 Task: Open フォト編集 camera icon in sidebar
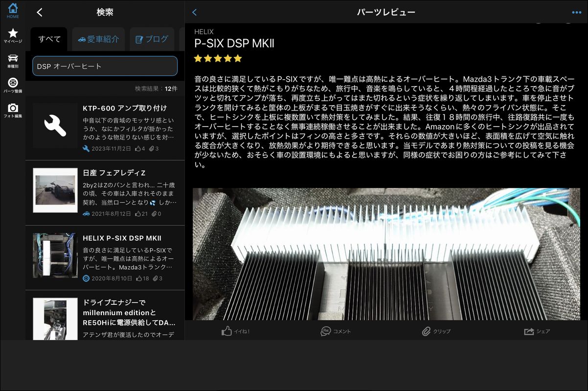click(13, 111)
